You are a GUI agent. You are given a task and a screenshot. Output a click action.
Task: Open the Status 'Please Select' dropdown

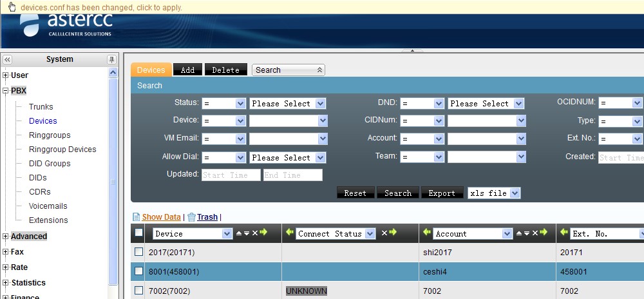[x=287, y=103]
